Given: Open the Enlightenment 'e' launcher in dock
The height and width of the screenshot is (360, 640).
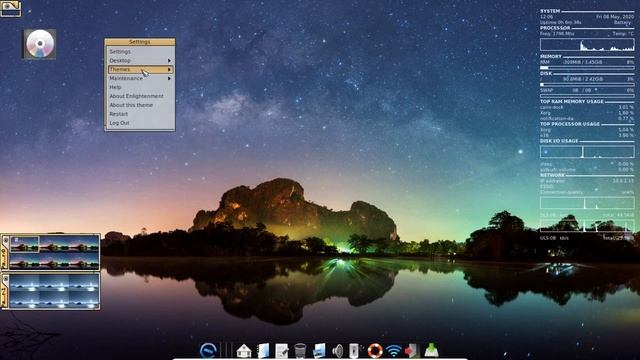Looking at the screenshot, I should (x=208, y=351).
